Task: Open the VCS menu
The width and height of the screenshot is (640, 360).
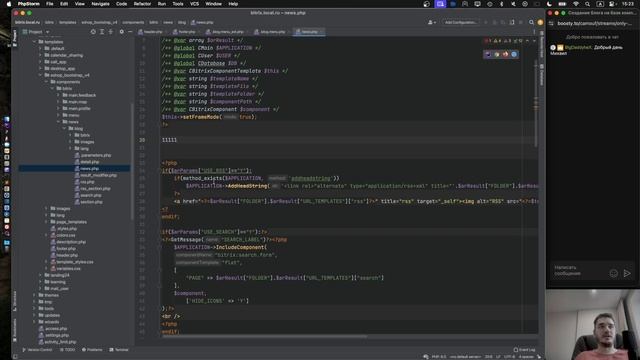Action: point(194,4)
